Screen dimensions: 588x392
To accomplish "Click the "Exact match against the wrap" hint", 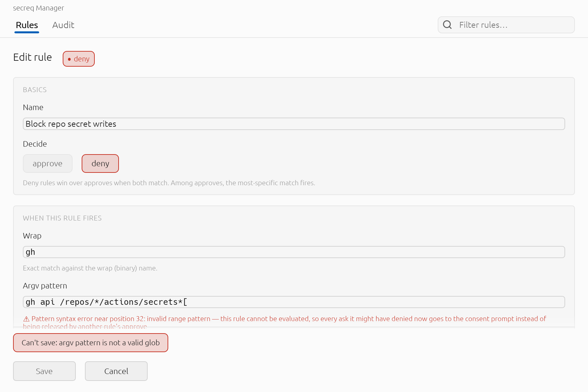I will click(90, 268).
